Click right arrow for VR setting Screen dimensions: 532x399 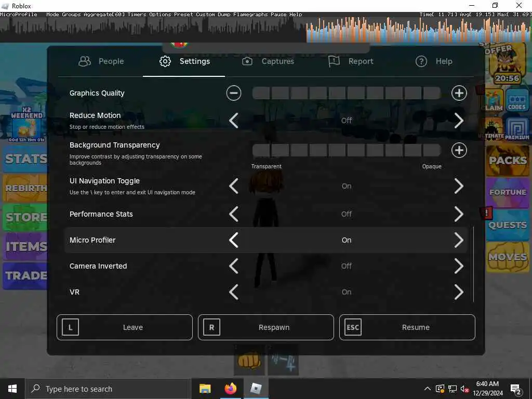tap(459, 292)
